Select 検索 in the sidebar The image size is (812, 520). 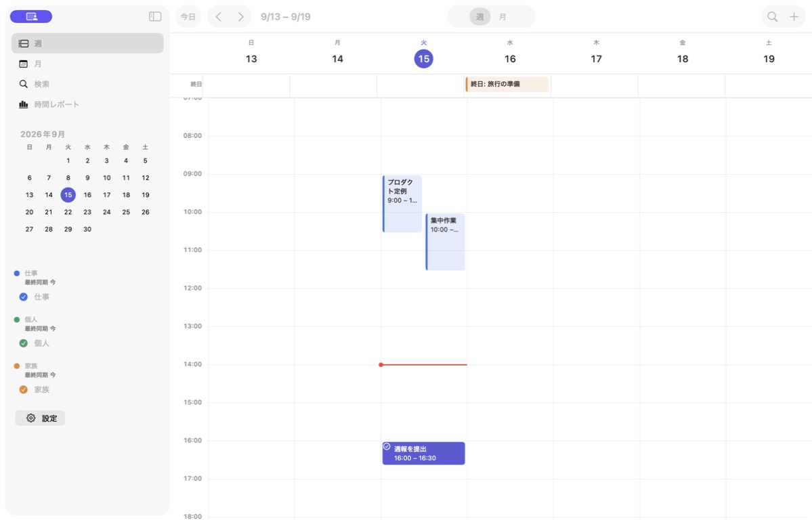click(87, 84)
